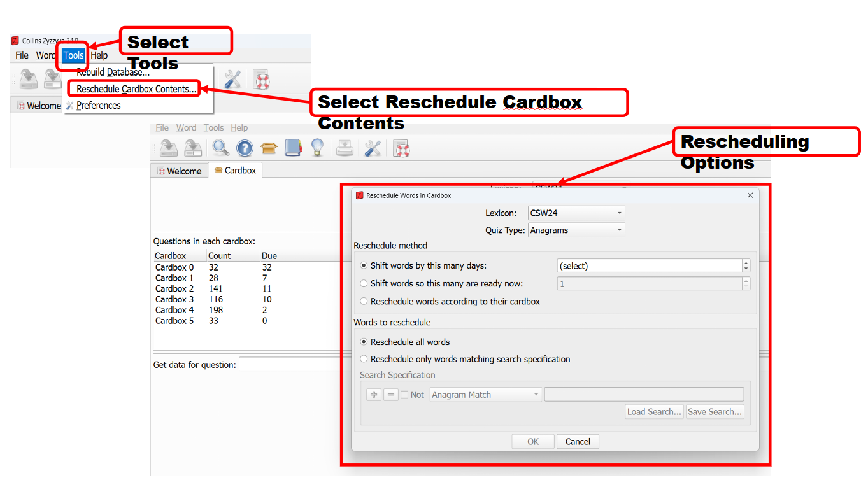
Task: Open the Lexicon CSW24 dropdown
Action: coord(576,213)
